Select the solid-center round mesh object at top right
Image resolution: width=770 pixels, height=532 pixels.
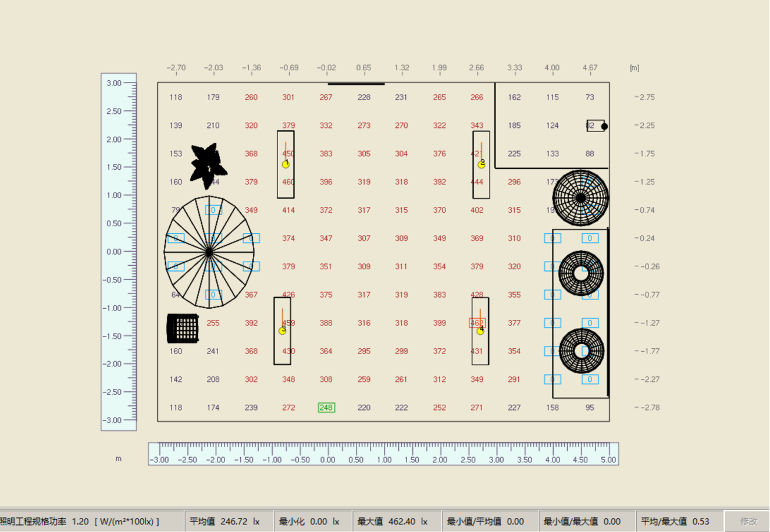pos(580,198)
